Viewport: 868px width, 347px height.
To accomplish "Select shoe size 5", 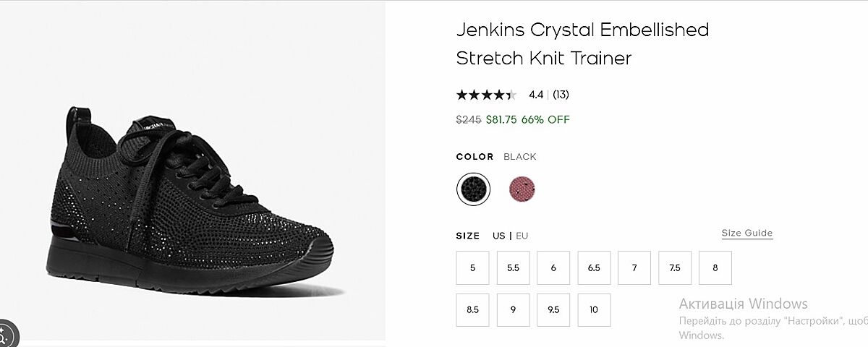I will 472,267.
